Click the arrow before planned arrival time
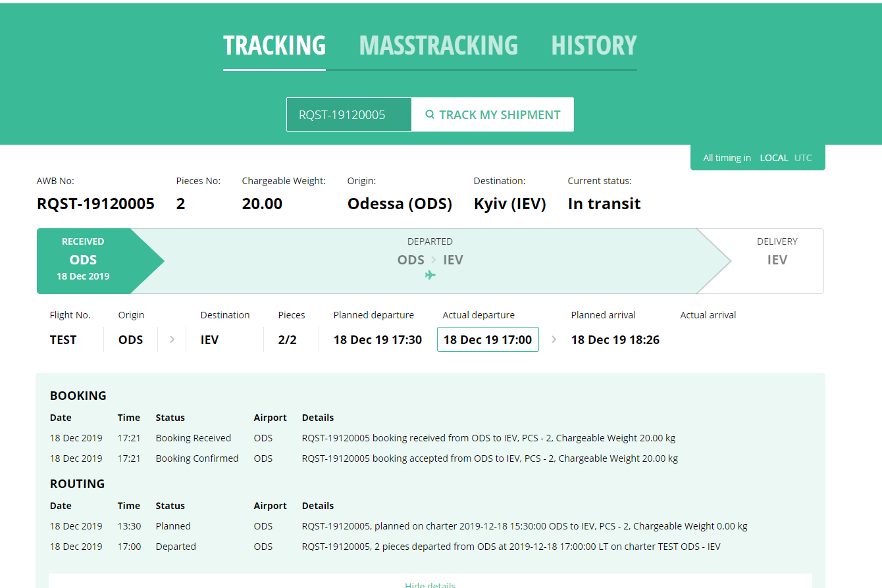This screenshot has width=882, height=588. (554, 340)
